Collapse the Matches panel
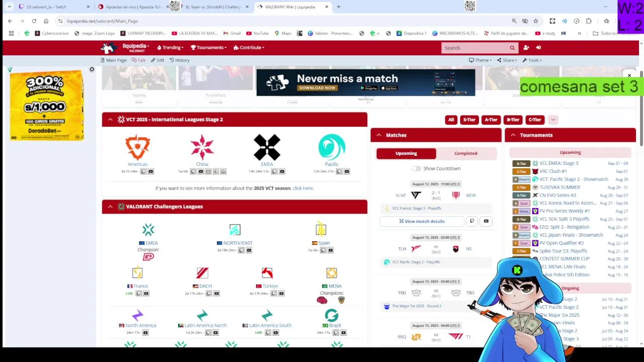The width and height of the screenshot is (644, 362). [x=379, y=135]
